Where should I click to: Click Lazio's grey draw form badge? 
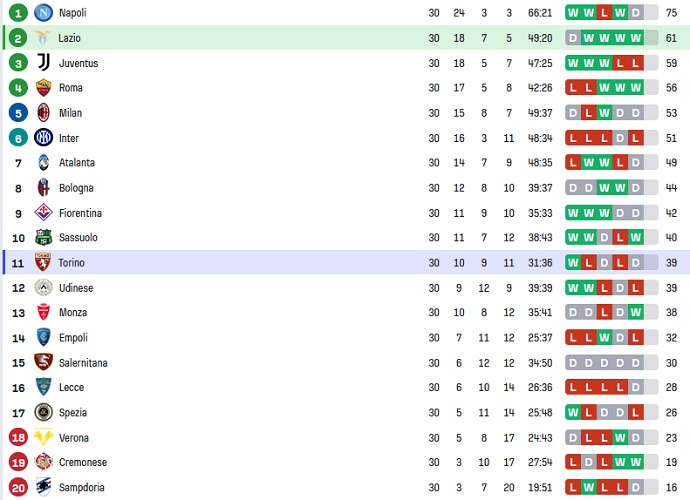[573, 38]
